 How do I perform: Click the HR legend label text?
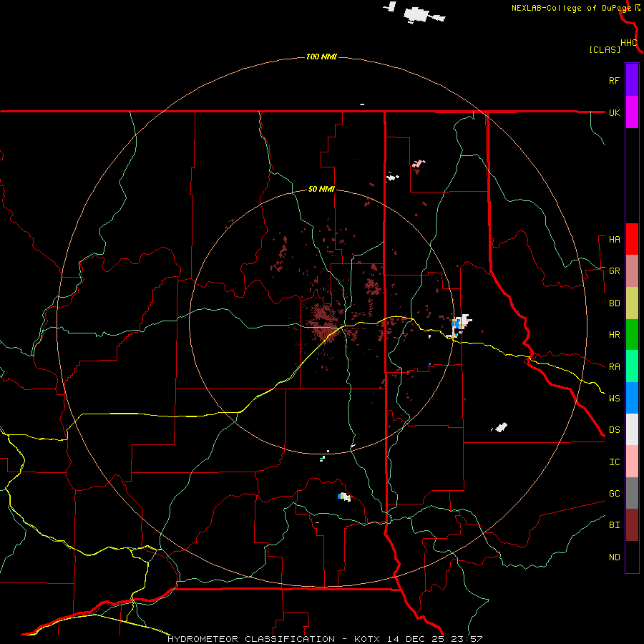coord(614,335)
